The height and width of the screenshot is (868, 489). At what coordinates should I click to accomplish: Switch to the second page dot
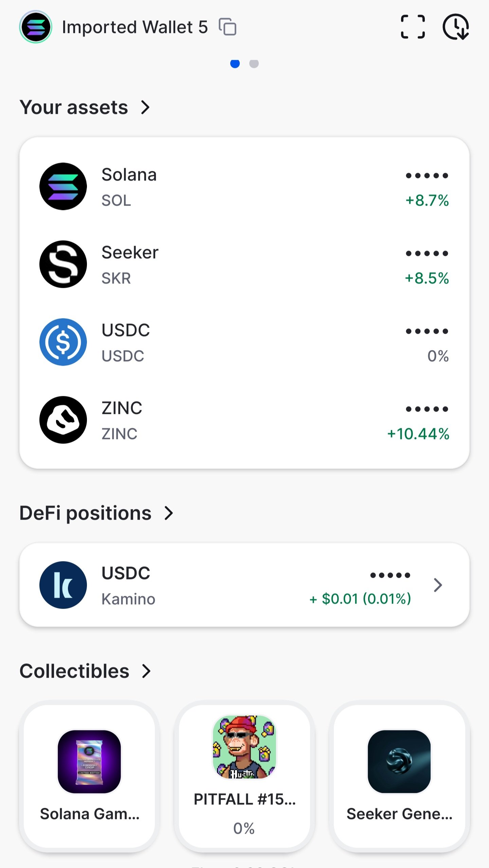[254, 64]
